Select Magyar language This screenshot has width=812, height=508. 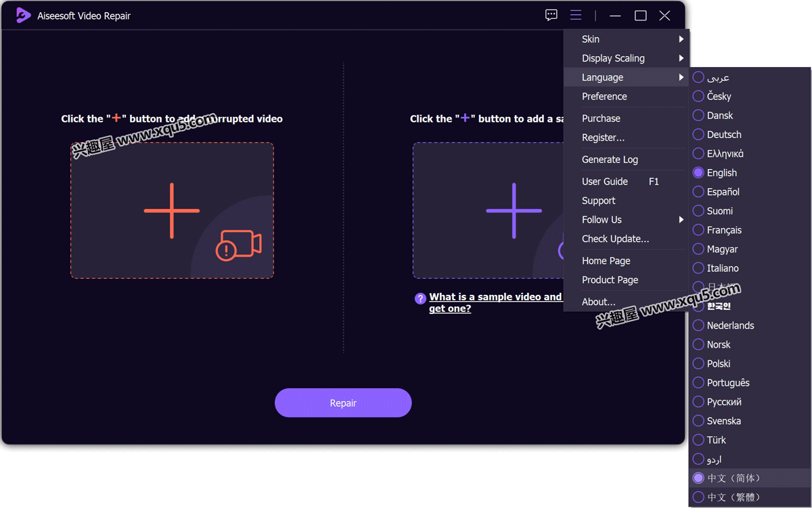coord(750,249)
